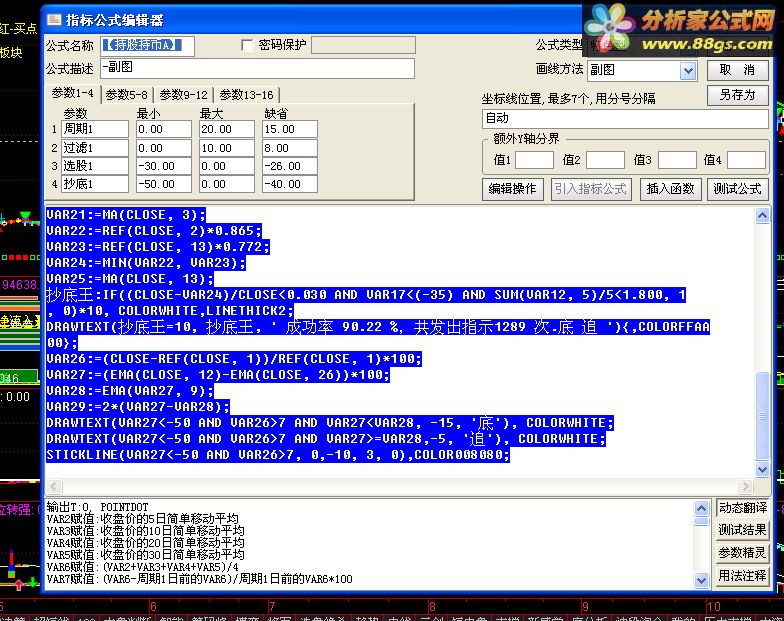Click the 另存为 button
This screenshot has width=784, height=621.
(x=738, y=95)
